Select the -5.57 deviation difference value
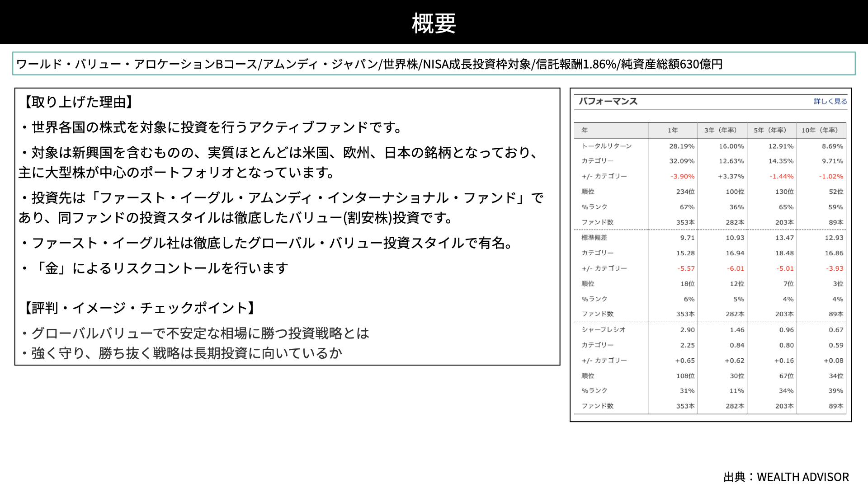This screenshot has height=488, width=868. click(x=686, y=268)
